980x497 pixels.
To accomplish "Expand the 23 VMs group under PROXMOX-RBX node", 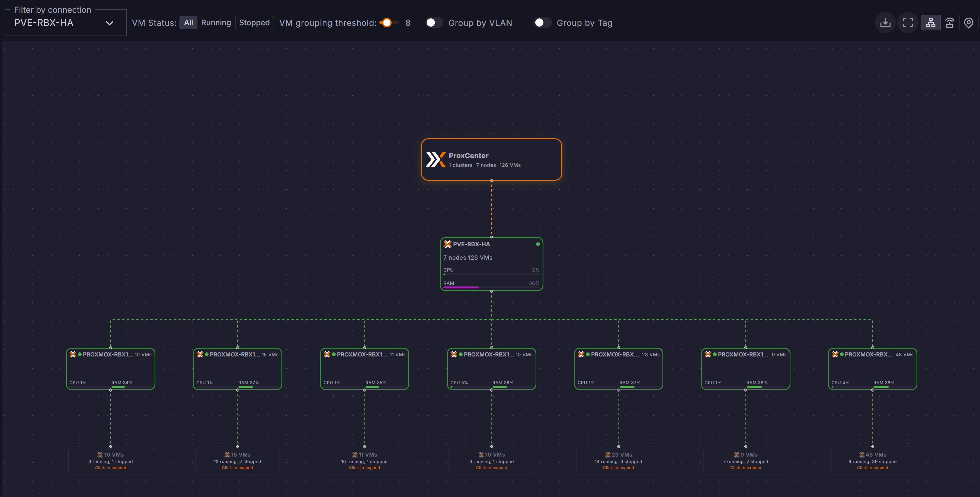I will (x=619, y=460).
